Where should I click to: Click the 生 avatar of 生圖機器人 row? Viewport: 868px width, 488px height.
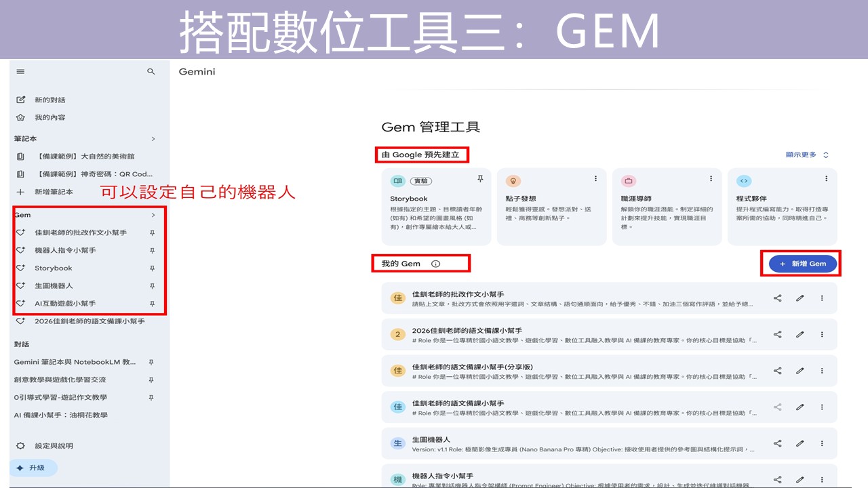(398, 443)
